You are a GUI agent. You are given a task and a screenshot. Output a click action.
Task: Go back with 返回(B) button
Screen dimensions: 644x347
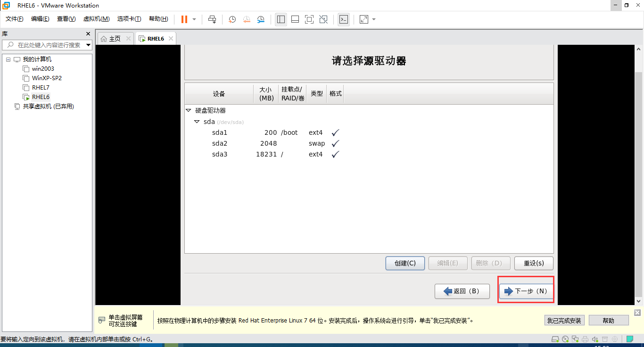tap(462, 291)
